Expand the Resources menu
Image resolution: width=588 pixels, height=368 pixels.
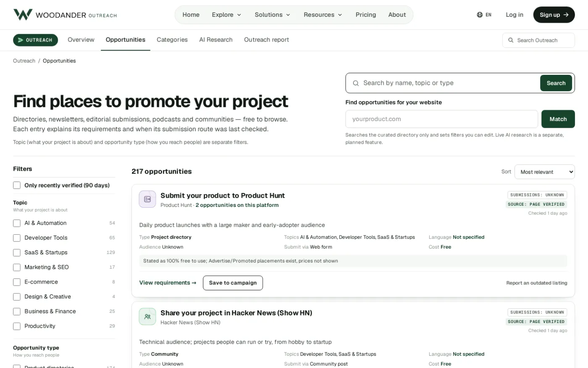[x=323, y=15]
